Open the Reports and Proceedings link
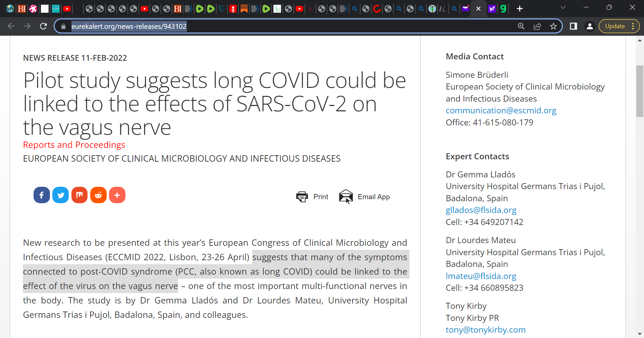This screenshot has height=338, width=644. tap(74, 145)
